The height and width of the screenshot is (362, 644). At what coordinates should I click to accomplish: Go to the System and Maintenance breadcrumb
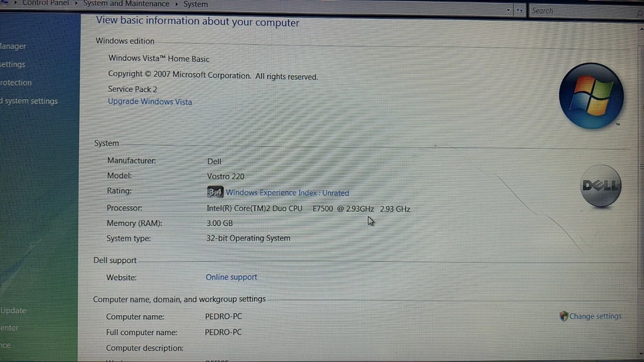click(126, 4)
